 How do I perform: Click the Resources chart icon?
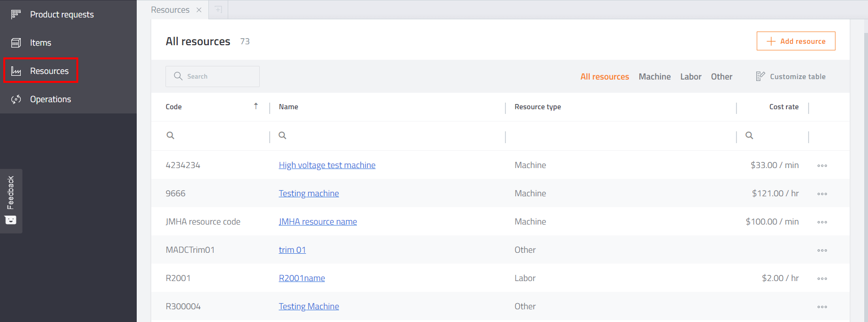16,71
